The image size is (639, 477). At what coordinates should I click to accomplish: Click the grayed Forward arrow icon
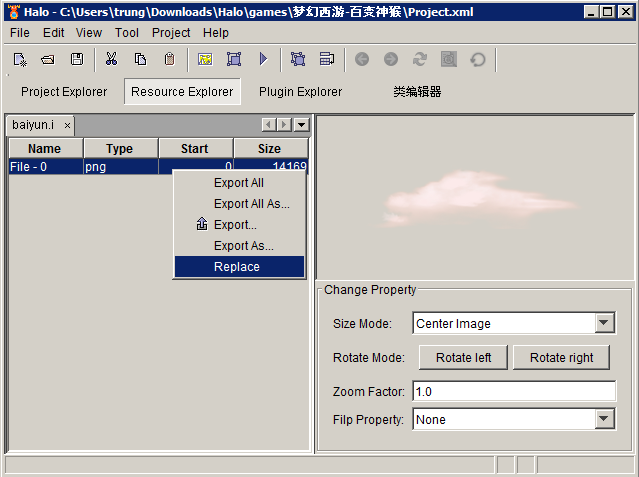(x=391, y=60)
